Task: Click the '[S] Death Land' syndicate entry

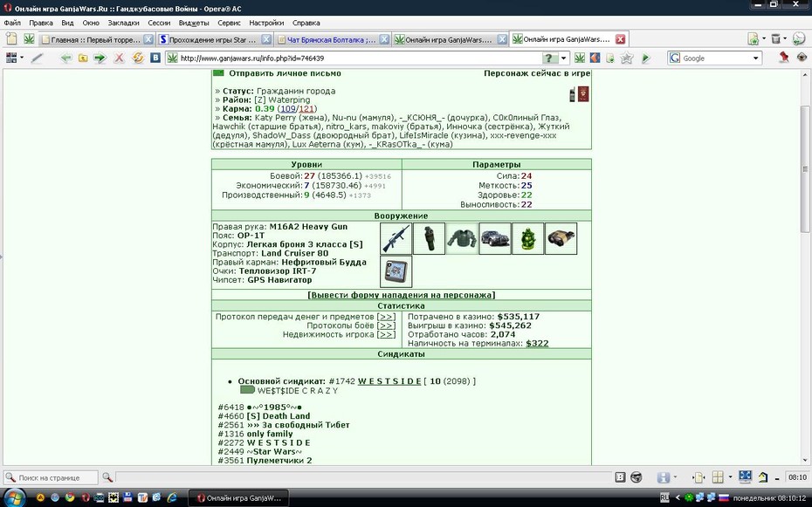Action: (x=279, y=416)
